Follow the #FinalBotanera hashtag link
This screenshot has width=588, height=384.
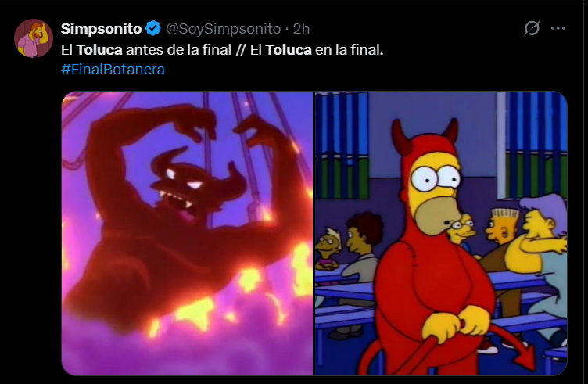point(113,70)
